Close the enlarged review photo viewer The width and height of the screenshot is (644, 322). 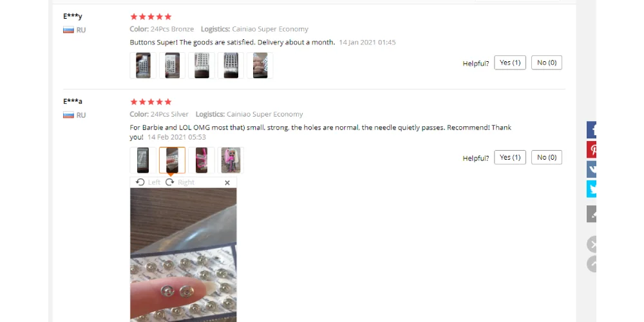pos(227,183)
